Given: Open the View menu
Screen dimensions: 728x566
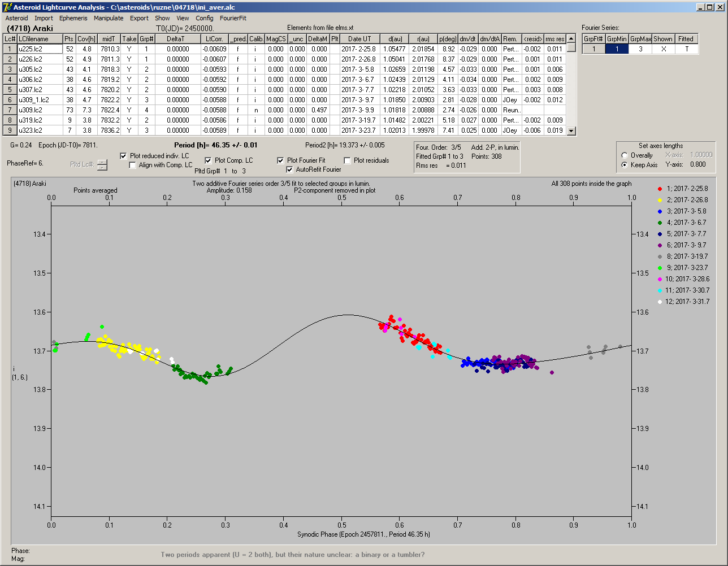Looking at the screenshot, I should [183, 18].
